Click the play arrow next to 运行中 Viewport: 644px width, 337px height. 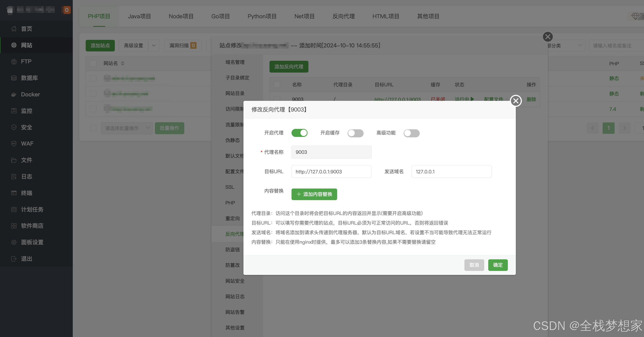point(472,99)
